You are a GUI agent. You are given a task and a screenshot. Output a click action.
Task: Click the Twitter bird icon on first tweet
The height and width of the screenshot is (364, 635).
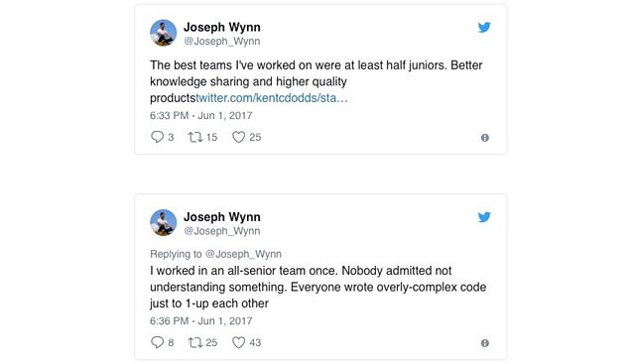click(x=484, y=27)
